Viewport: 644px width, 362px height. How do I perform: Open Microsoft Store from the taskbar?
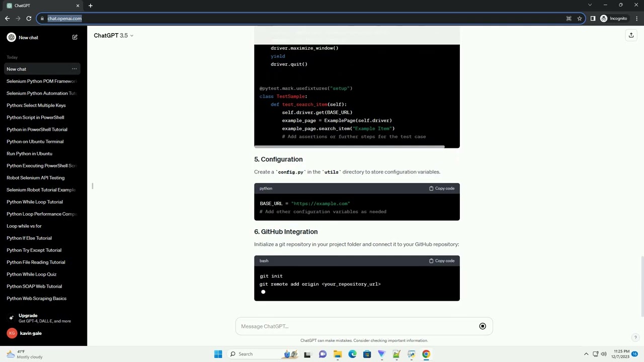click(367, 354)
